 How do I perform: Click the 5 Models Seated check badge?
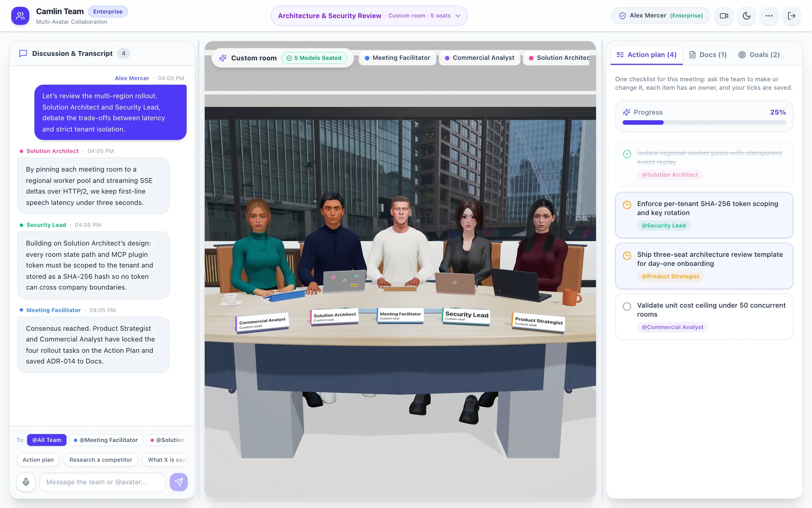point(314,58)
